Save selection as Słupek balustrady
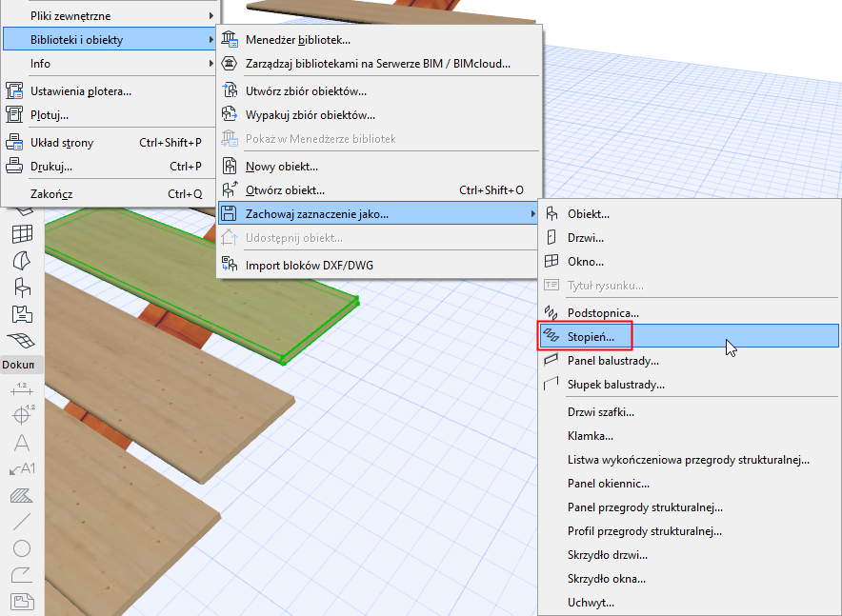The height and width of the screenshot is (616, 842). [689, 385]
